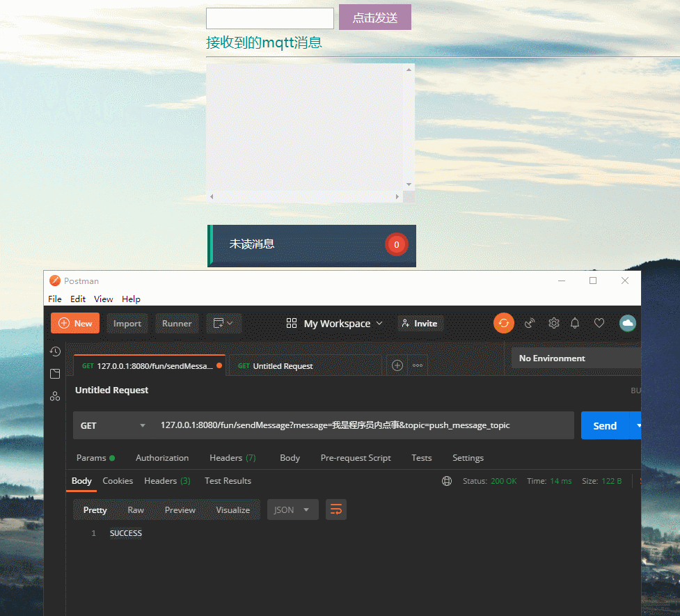Image resolution: width=680 pixels, height=616 pixels.
Task: Open the Runner button
Action: [x=177, y=324]
